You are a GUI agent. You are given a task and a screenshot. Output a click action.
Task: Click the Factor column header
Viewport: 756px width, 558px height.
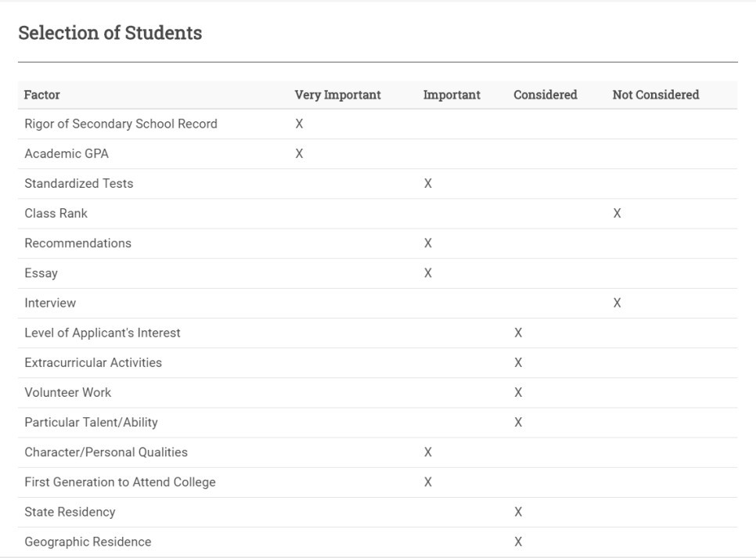click(x=42, y=95)
